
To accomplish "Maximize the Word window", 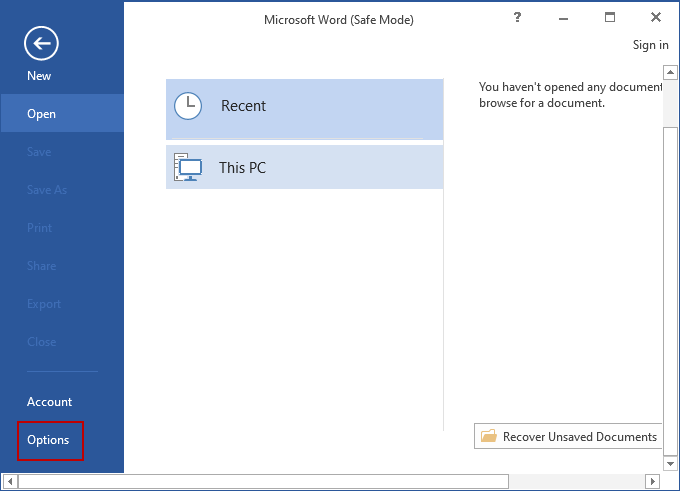I will 610,17.
